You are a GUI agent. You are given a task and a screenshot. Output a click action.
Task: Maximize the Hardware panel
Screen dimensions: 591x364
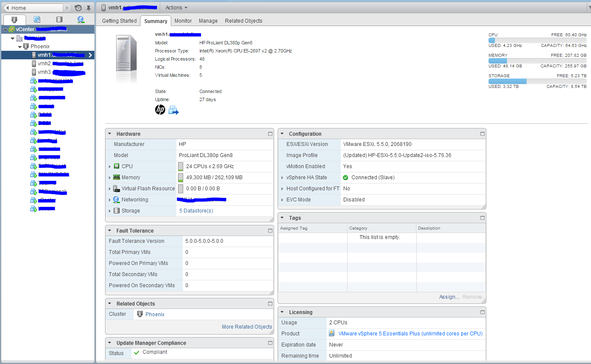coord(270,134)
